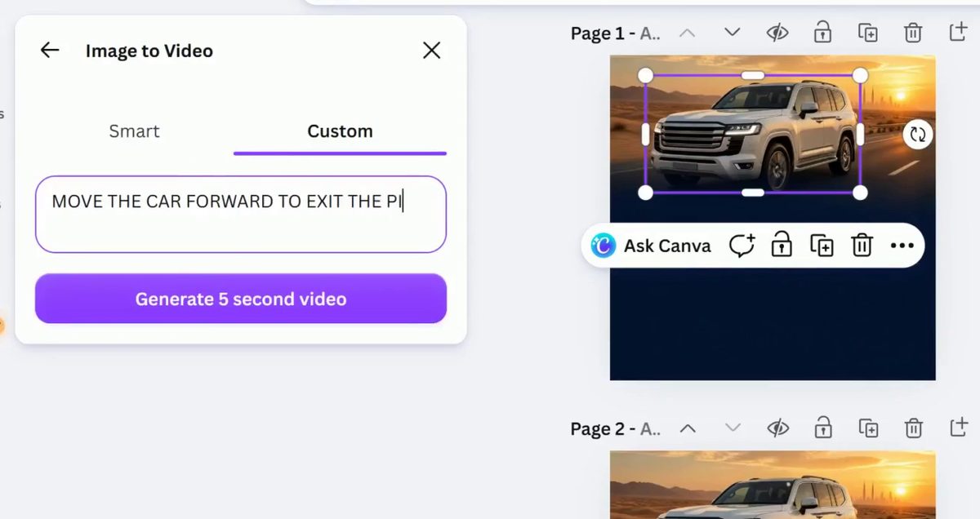980x519 pixels.
Task: Delete selected element from floating toolbar
Action: point(862,246)
